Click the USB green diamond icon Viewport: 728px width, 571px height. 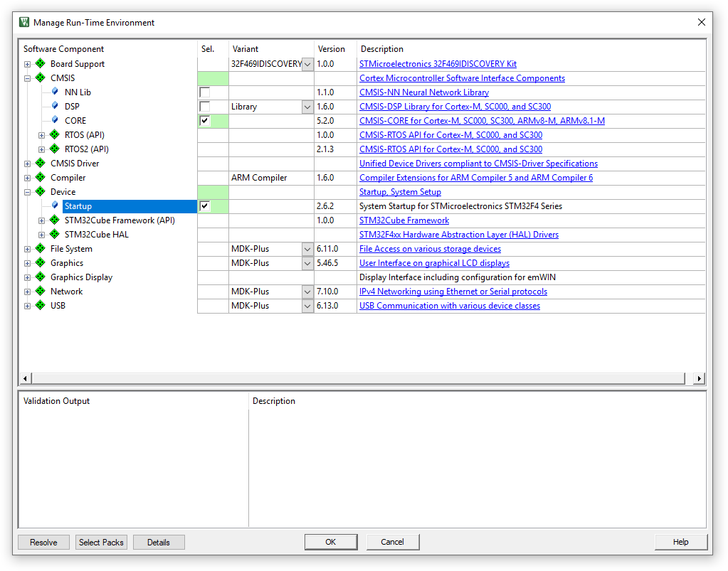(x=41, y=305)
